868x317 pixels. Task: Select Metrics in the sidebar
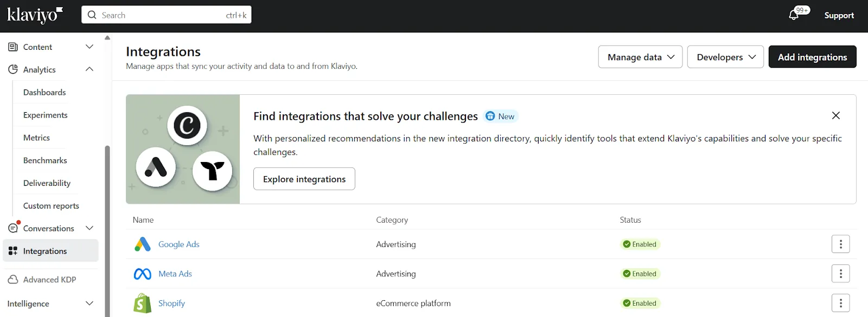pyautogui.click(x=36, y=138)
